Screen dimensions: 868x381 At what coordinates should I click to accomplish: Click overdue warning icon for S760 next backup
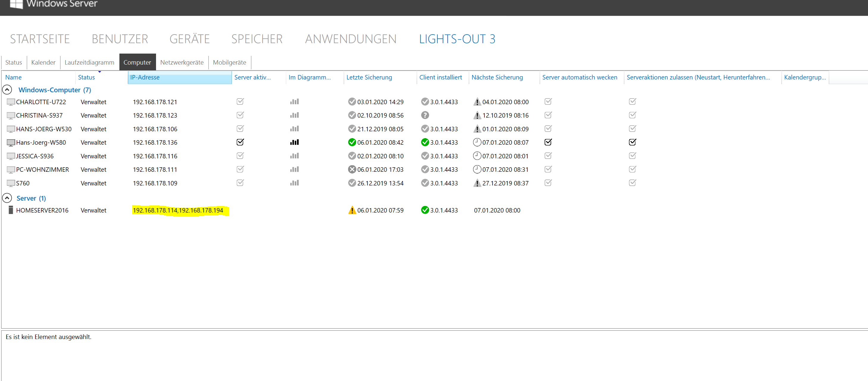coord(477,183)
